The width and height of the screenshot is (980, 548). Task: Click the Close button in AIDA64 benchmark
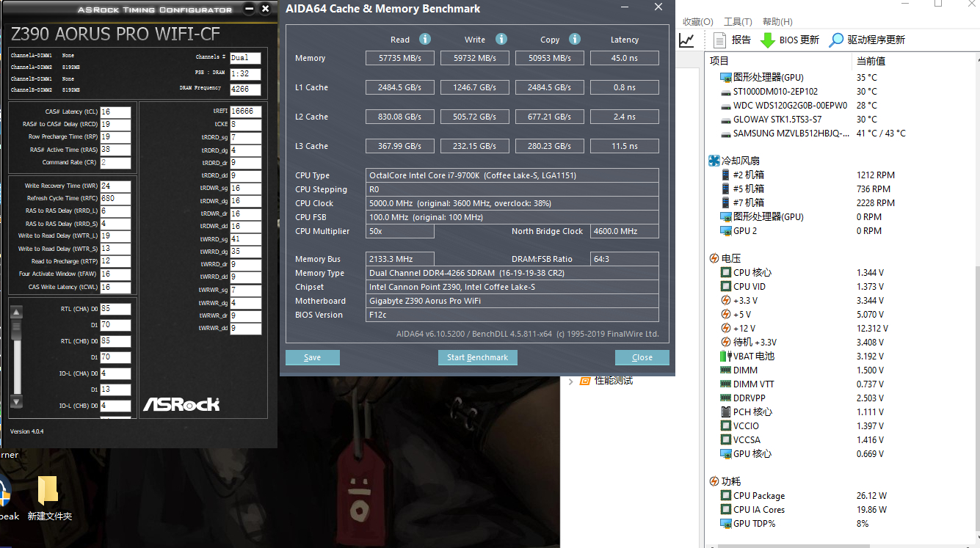[642, 357]
